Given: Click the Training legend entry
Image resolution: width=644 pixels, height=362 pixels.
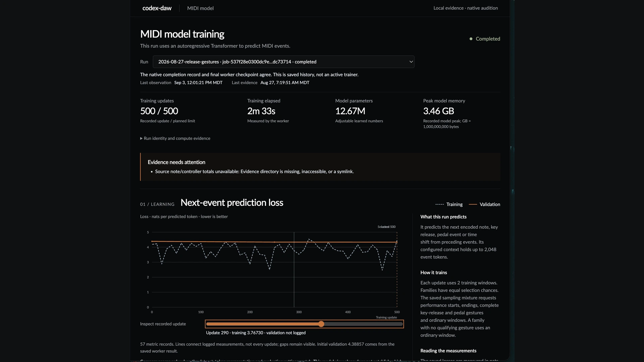Looking at the screenshot, I should (x=449, y=204).
